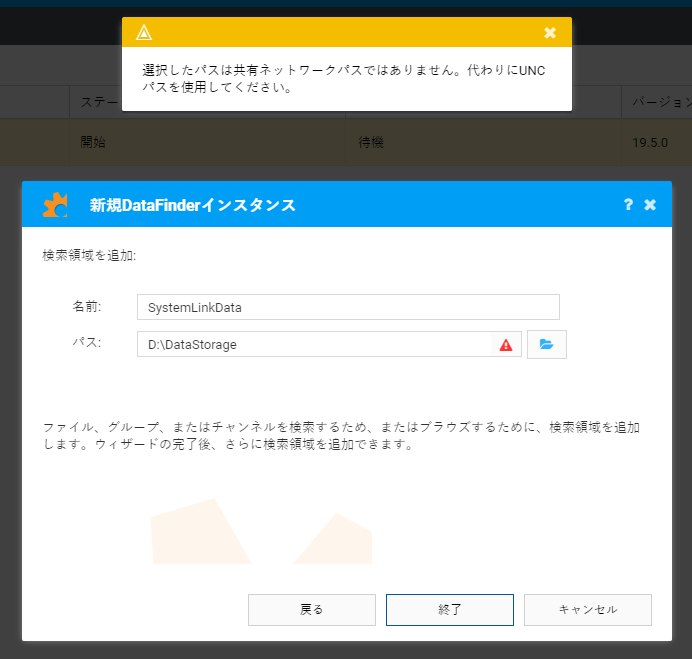Screen dimensions: 692x659
Task: Finish the wizard with the 終了 button
Action: click(x=450, y=610)
